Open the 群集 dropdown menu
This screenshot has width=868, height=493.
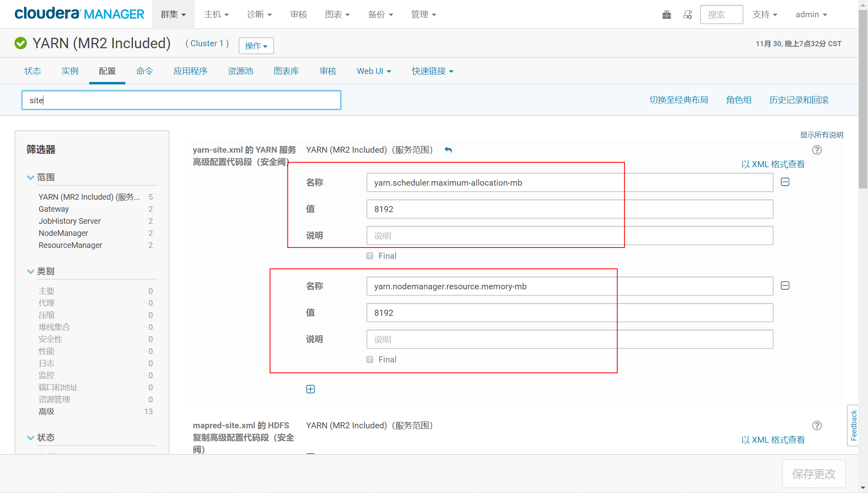tap(173, 14)
